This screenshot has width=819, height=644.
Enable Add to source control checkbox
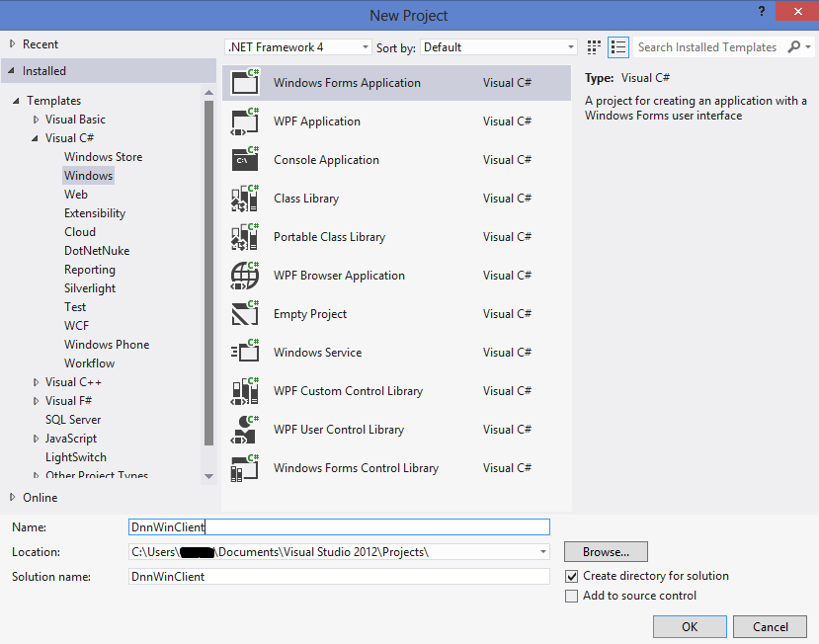click(x=572, y=596)
